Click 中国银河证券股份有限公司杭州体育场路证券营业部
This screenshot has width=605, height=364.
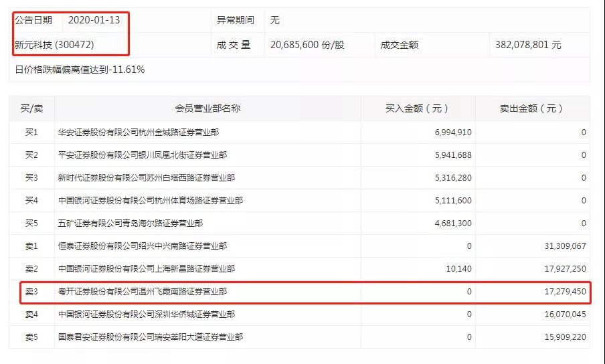pyautogui.click(x=151, y=201)
